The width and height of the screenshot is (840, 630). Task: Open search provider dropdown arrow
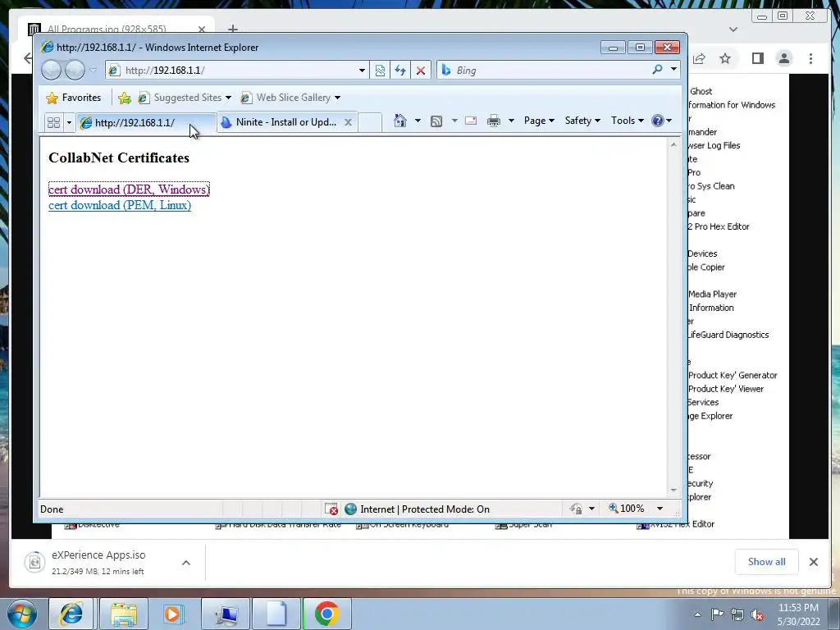(x=674, y=70)
